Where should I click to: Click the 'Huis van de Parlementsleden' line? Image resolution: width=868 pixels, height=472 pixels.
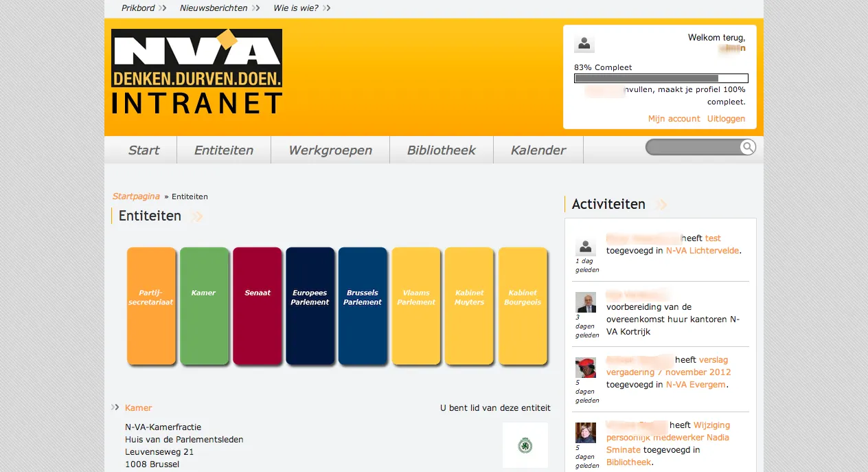click(184, 439)
